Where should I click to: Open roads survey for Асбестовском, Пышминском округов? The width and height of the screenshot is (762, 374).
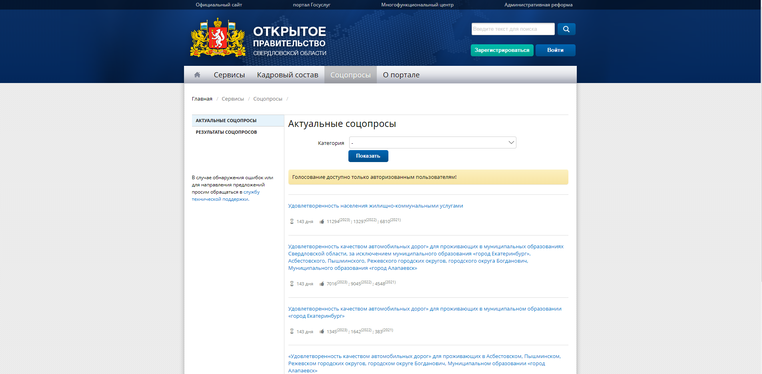424,363
